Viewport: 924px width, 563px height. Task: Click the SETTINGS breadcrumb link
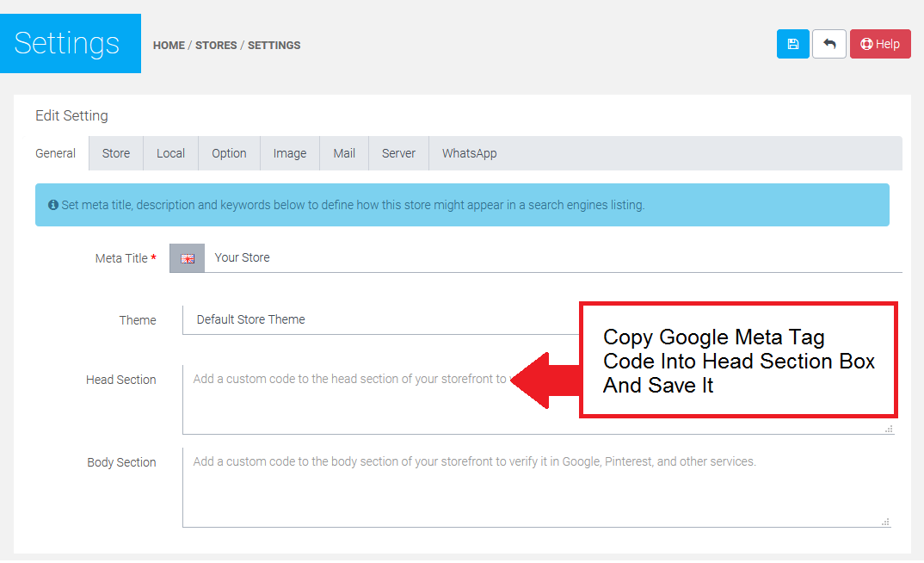point(274,46)
